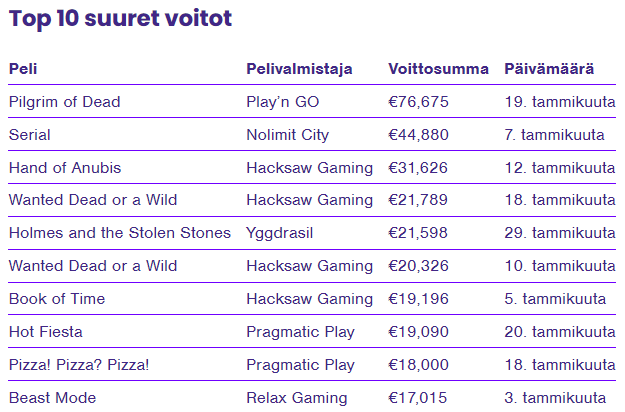
Task: Click the Nolimit City provider cell
Action: coord(287,135)
